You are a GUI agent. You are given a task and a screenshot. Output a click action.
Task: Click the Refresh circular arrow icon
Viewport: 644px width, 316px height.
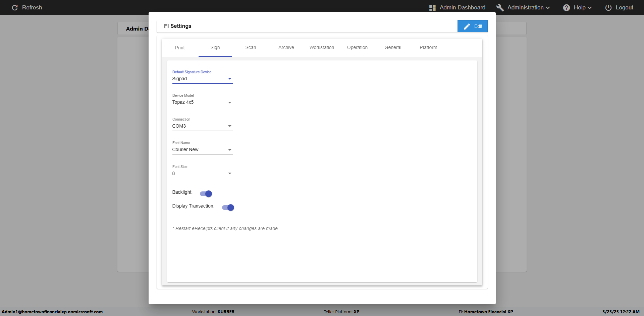(x=15, y=7)
